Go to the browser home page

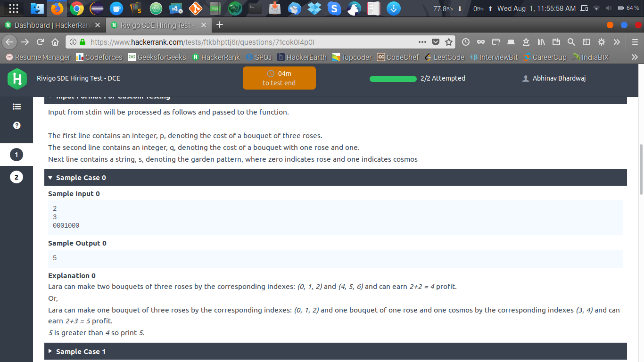click(x=55, y=42)
